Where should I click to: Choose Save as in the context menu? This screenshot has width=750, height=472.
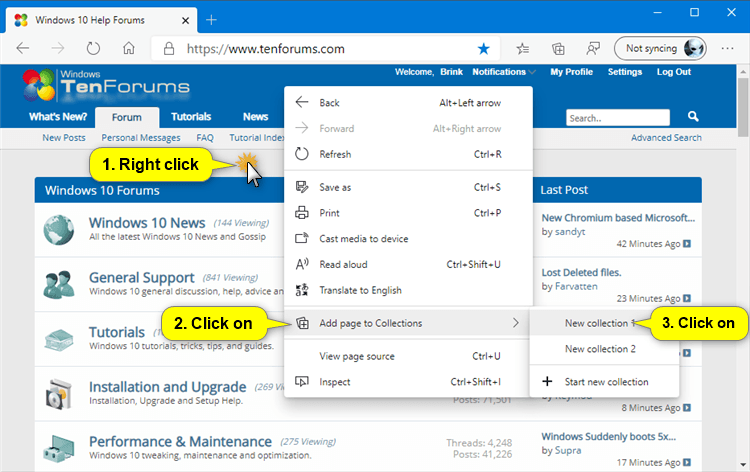point(408,187)
